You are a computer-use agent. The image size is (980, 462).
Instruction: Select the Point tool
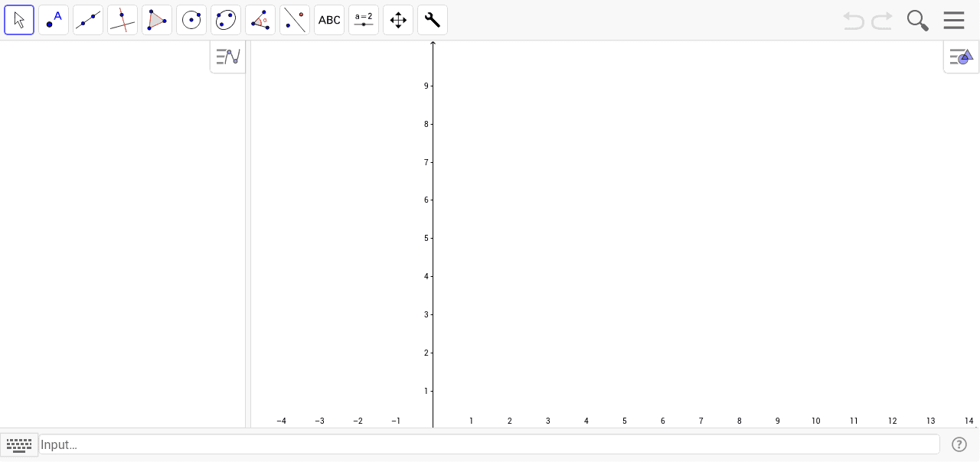click(x=54, y=20)
